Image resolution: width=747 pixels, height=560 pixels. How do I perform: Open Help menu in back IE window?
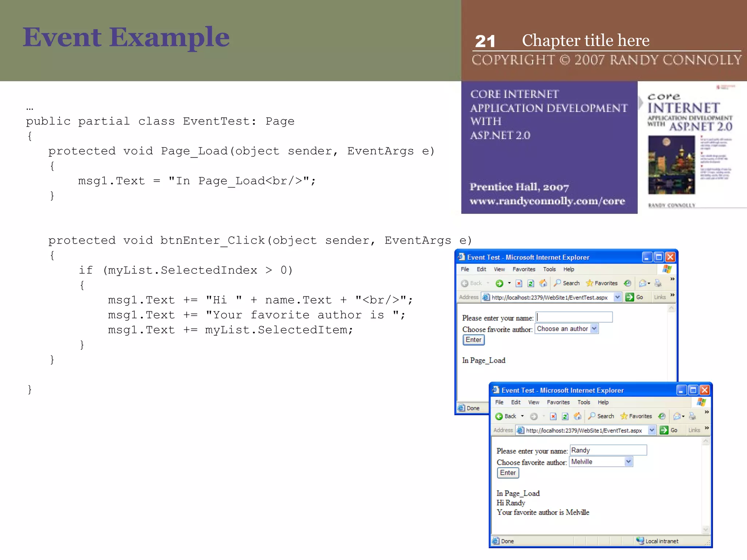click(x=569, y=269)
